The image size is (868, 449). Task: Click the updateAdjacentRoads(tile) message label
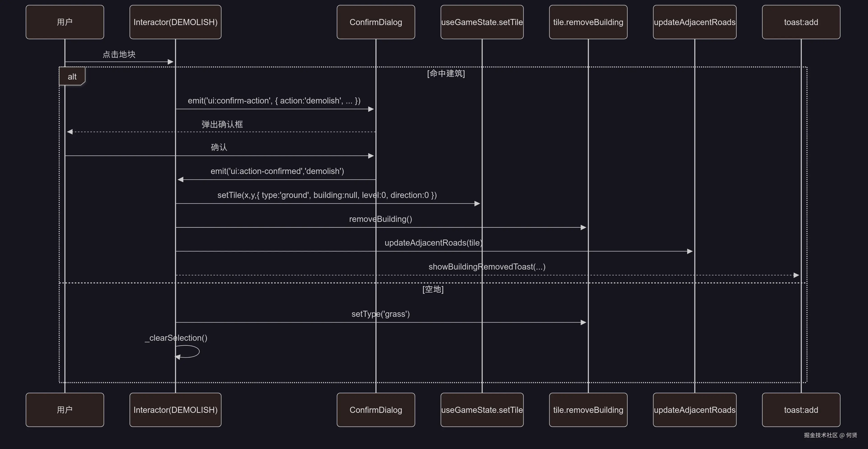coord(433,242)
